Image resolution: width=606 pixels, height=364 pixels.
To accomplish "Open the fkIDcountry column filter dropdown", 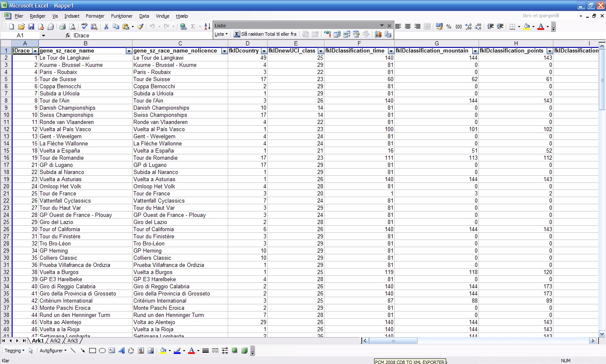I will 264,51.
